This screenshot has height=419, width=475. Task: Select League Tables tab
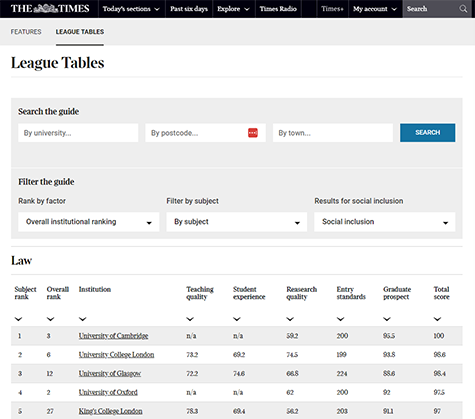tap(80, 32)
